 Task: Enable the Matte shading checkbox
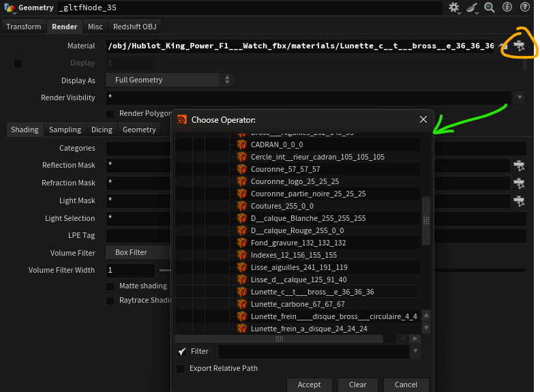pyautogui.click(x=110, y=286)
